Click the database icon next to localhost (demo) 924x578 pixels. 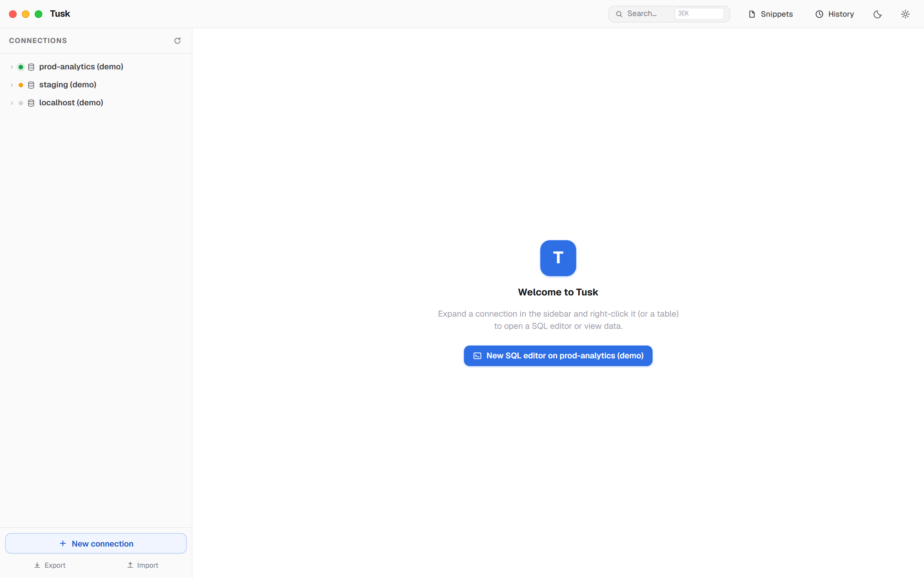(x=31, y=103)
